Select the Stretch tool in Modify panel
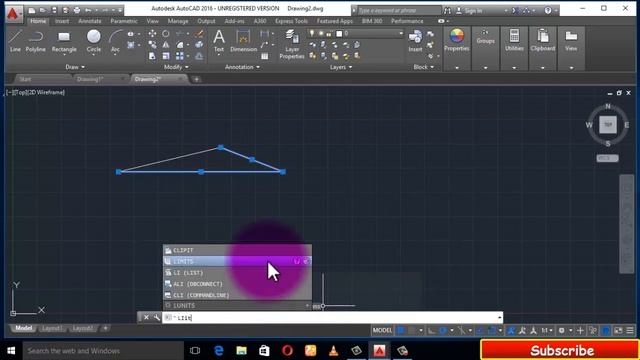This screenshot has height=360, width=640. 152,56
